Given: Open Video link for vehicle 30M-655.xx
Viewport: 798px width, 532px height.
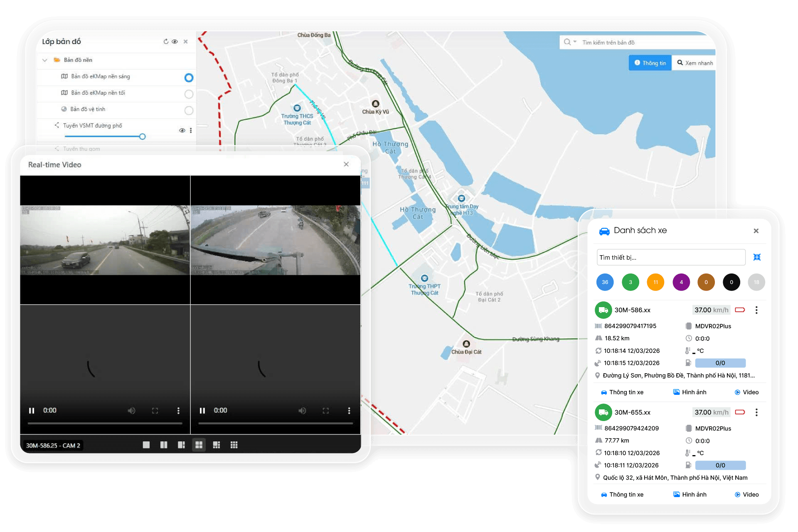Looking at the screenshot, I should (746, 495).
